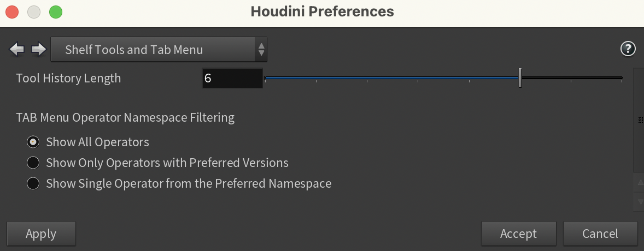Choose Show Single Operator from Preferred Namespace
Viewport: 644px width, 251px height.
(x=33, y=183)
